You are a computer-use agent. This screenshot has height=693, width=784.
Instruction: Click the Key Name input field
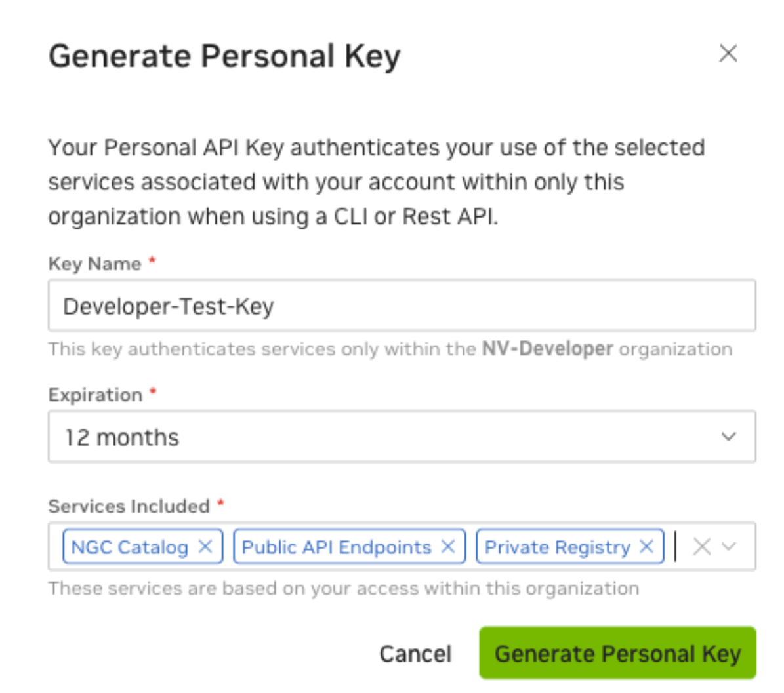point(402,306)
